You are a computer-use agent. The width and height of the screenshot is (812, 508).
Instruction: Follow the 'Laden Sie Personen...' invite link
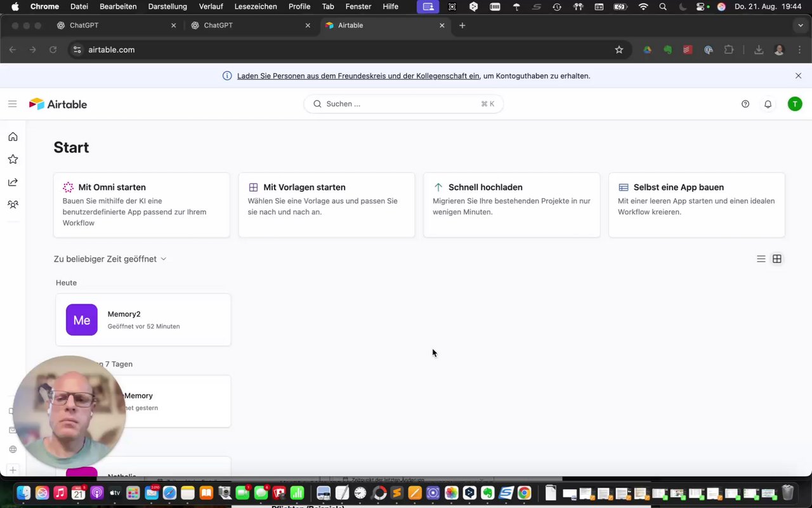[x=358, y=76]
